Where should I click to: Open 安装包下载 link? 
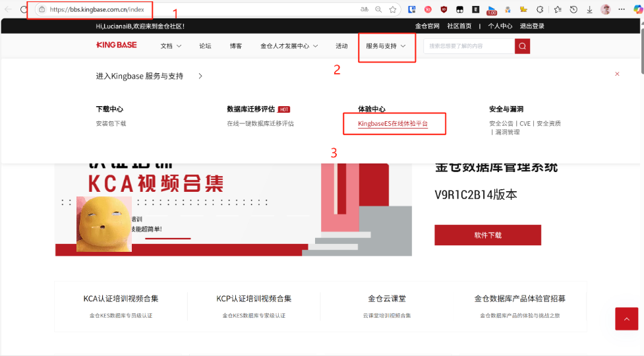(x=111, y=123)
